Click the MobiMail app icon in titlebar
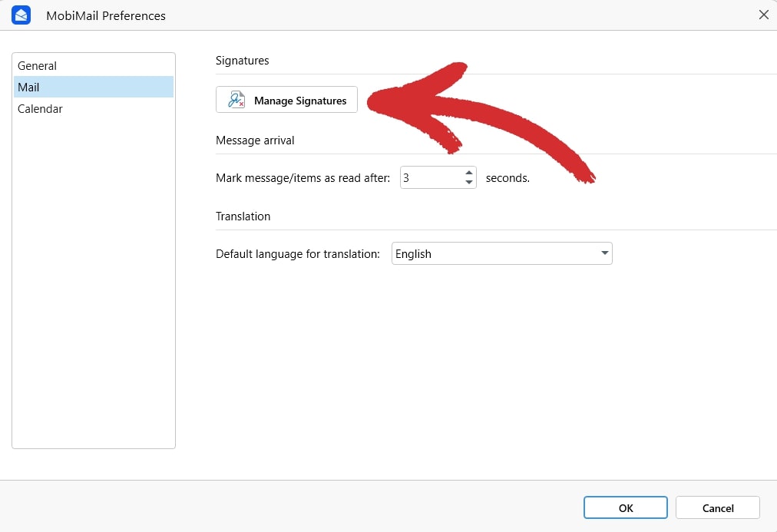Image resolution: width=777 pixels, height=532 pixels. 21,15
